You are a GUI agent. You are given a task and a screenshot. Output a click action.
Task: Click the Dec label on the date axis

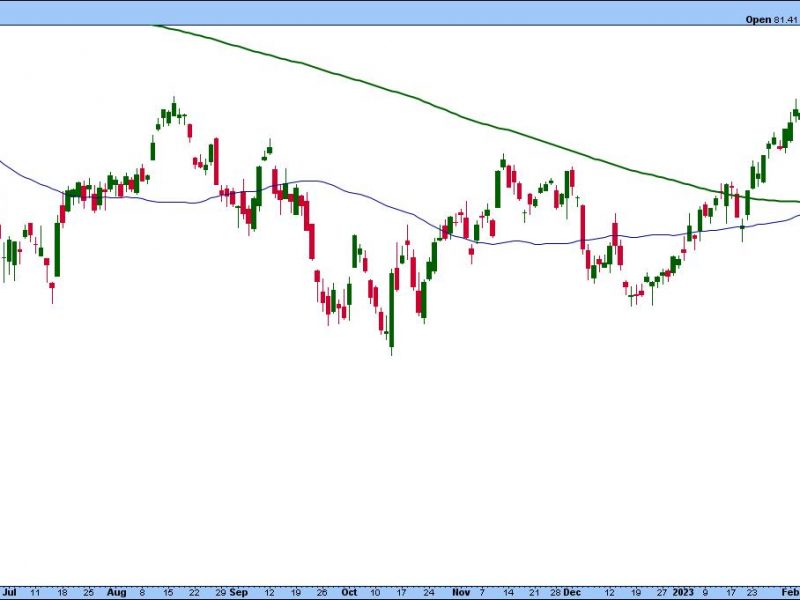(572, 592)
